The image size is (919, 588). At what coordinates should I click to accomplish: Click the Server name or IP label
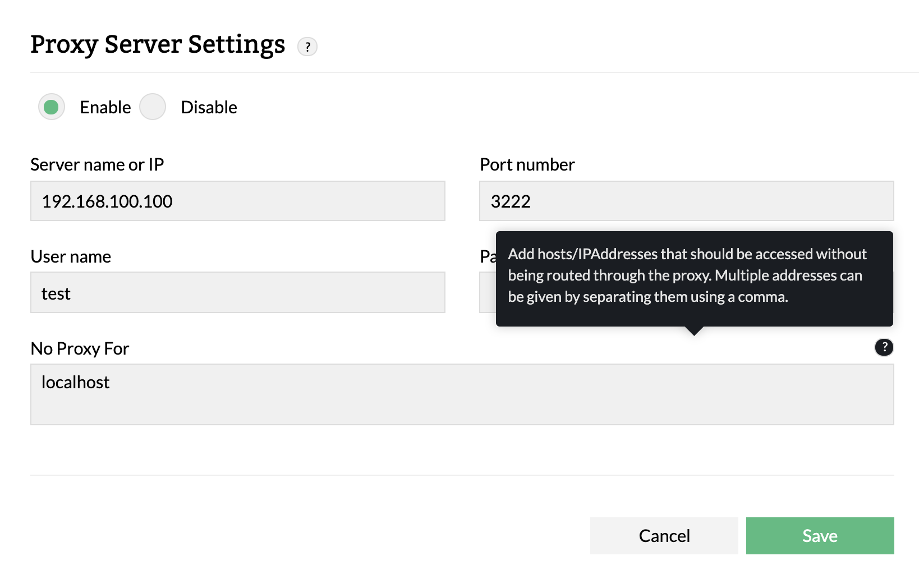click(98, 164)
